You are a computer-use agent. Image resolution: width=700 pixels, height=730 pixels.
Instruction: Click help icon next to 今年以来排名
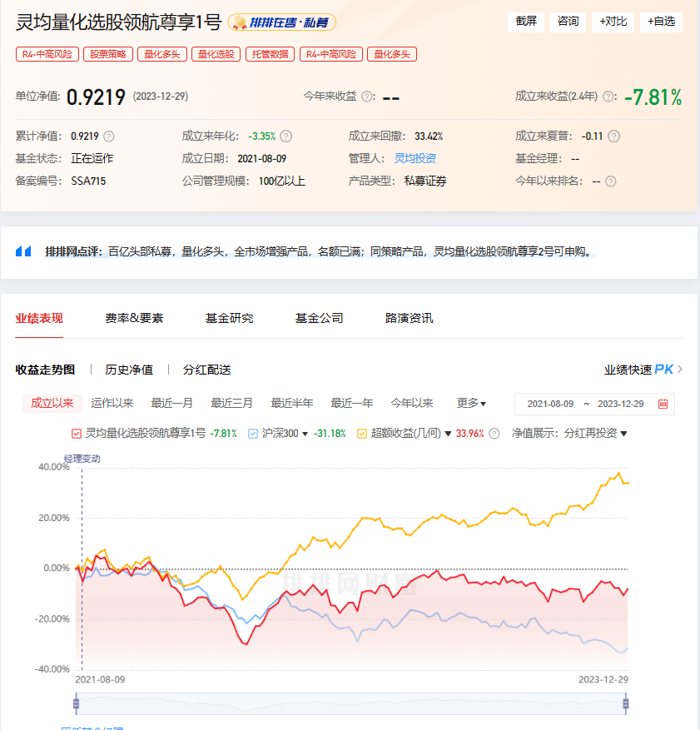pos(611,181)
